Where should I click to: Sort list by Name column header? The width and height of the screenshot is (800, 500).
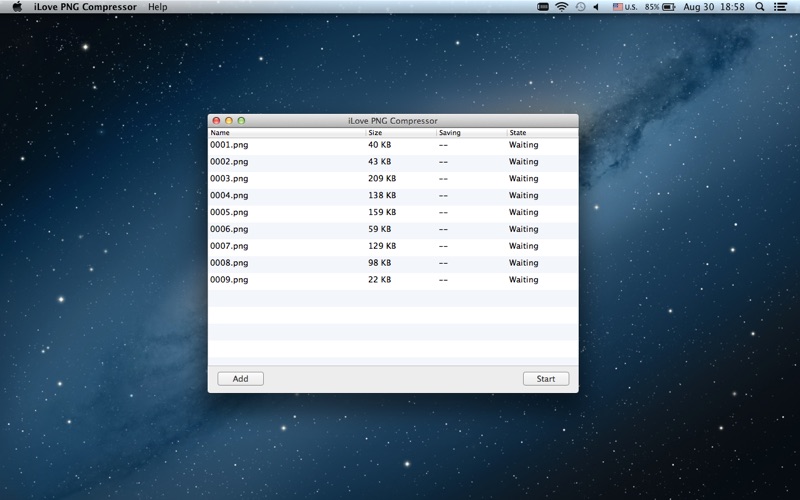click(x=286, y=132)
